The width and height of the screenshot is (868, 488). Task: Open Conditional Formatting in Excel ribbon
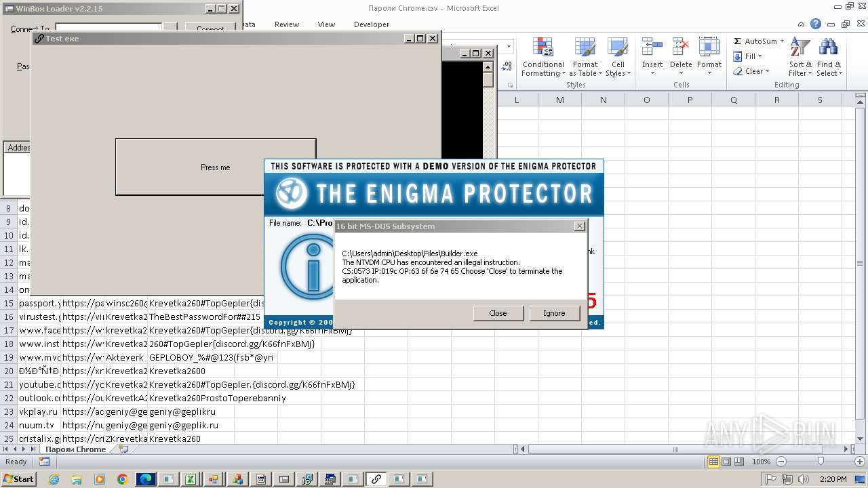tap(543, 57)
